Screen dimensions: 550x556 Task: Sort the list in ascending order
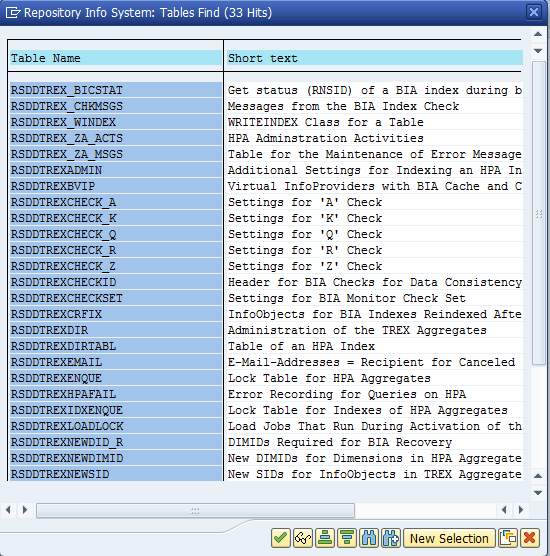[325, 538]
